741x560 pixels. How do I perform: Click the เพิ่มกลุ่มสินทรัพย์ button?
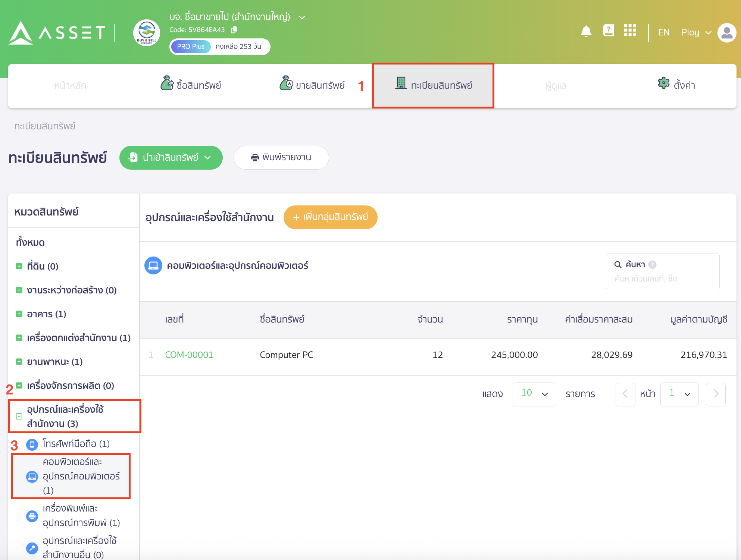330,217
